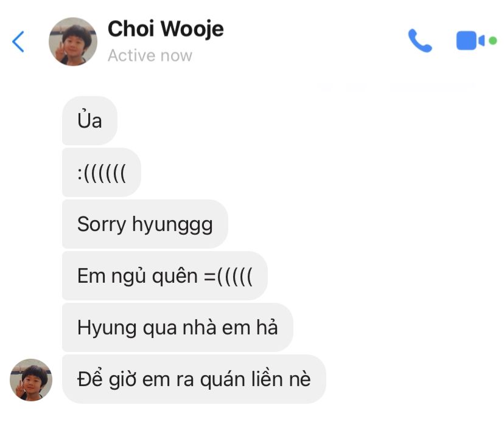Tap the word 'Wooje' in the header title

[192, 29]
